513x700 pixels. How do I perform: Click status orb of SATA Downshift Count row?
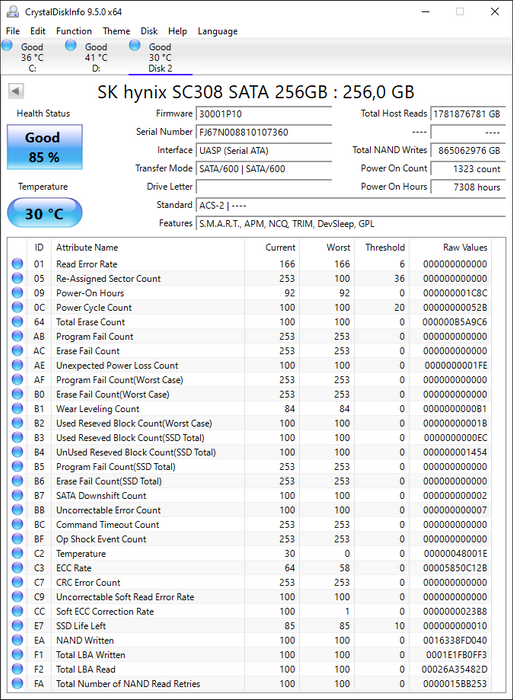17,496
